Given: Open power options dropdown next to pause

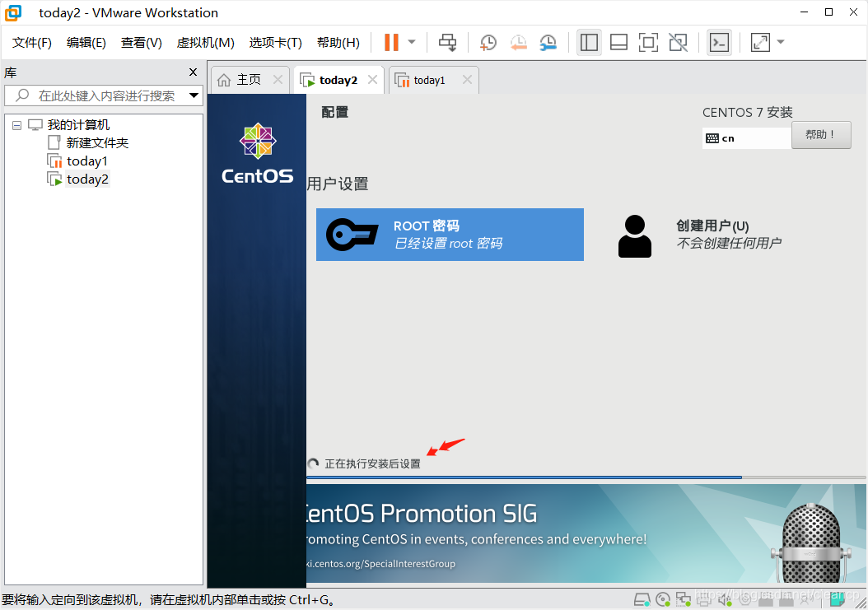Looking at the screenshot, I should click(411, 42).
